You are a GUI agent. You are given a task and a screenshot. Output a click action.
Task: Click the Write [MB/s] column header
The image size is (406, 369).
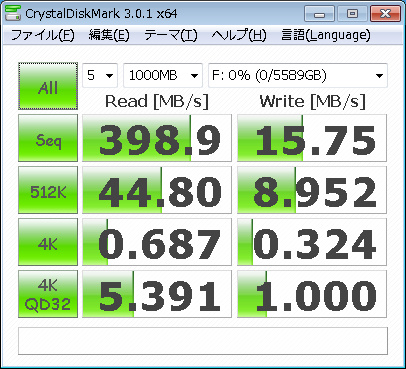tap(313, 101)
